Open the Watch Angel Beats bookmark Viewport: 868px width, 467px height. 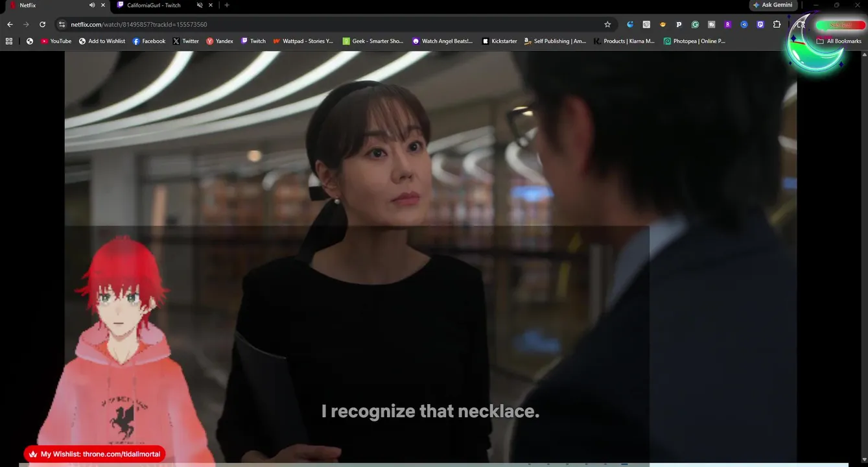tap(443, 41)
